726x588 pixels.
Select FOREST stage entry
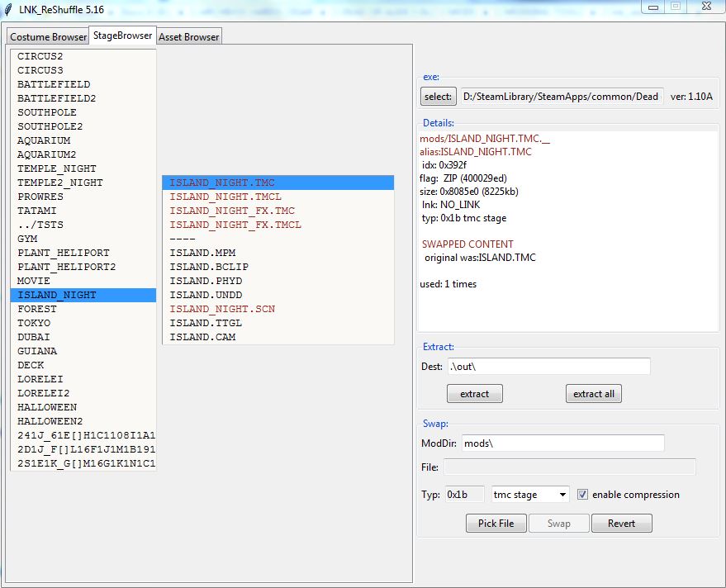click(x=83, y=309)
